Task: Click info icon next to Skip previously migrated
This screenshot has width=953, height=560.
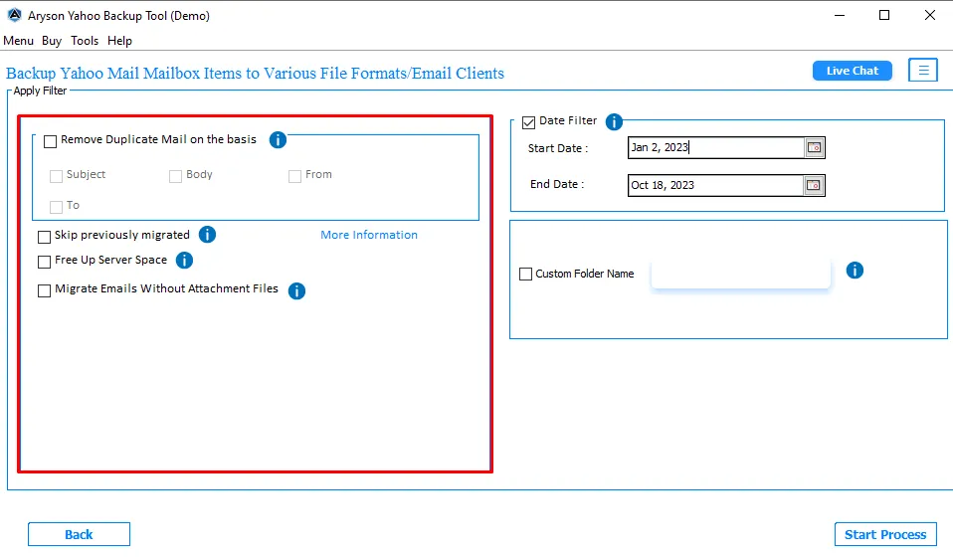Action: point(207,235)
